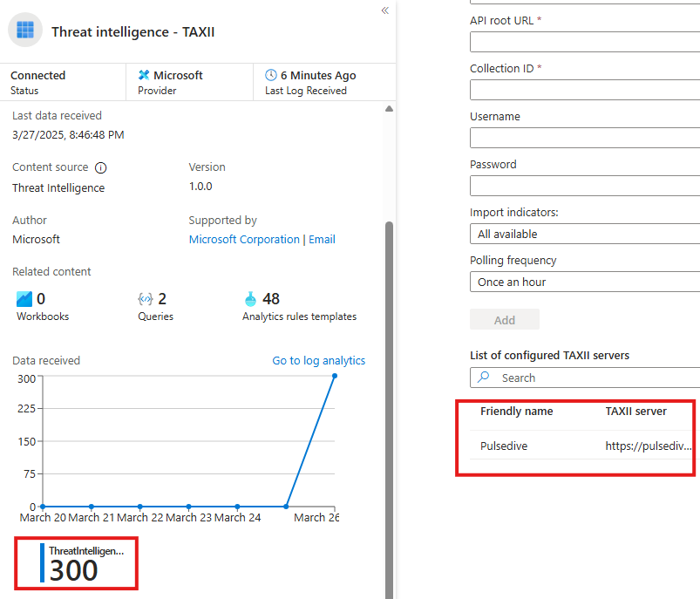
Task: Sort by TAXII server column header
Action: (x=635, y=411)
